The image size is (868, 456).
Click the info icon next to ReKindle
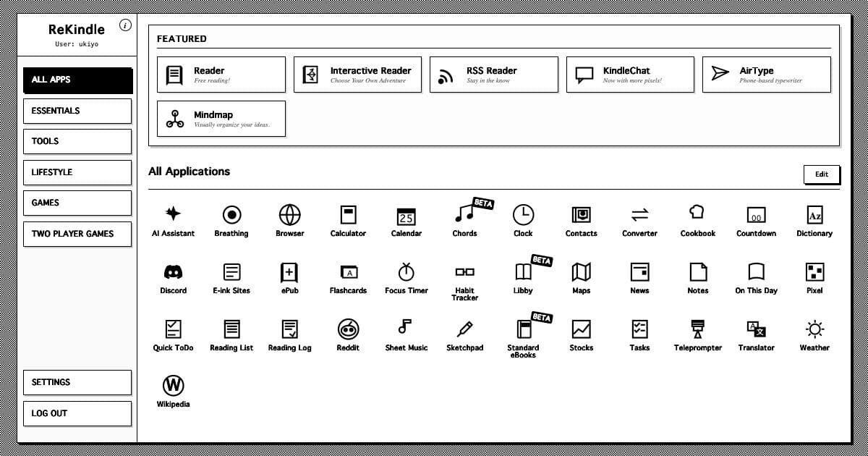coord(126,25)
